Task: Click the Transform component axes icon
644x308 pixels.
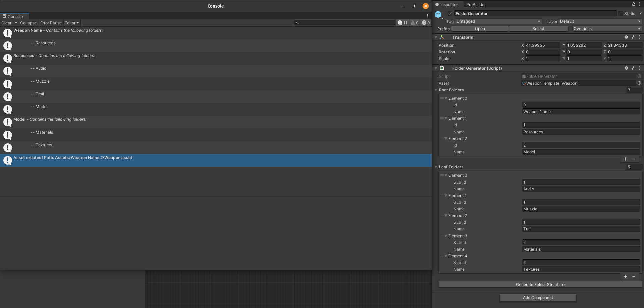Action: click(442, 37)
